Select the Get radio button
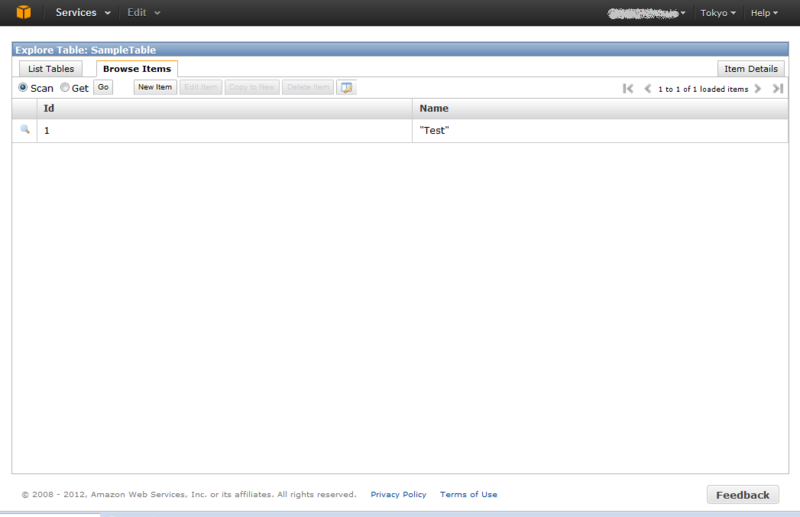Screen dimensions: 800x517 [x=65, y=87]
